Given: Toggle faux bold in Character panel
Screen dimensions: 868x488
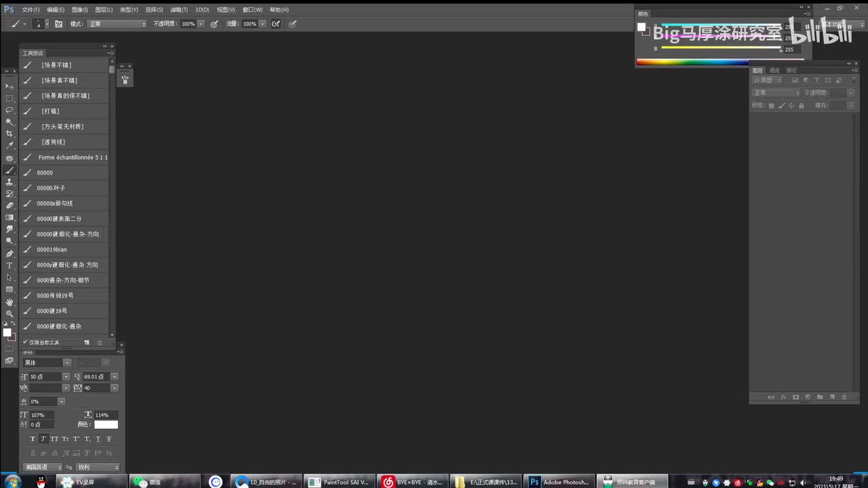Looking at the screenshot, I should coord(33,439).
